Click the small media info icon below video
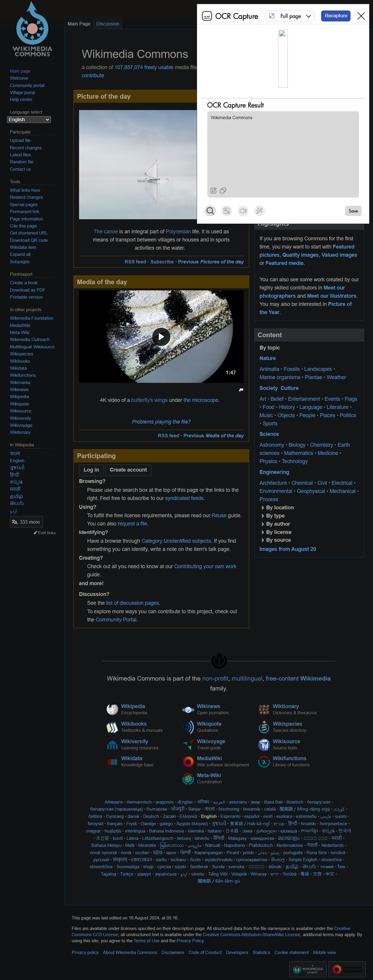Image resolution: width=373 pixels, height=980 pixels. [x=241, y=390]
